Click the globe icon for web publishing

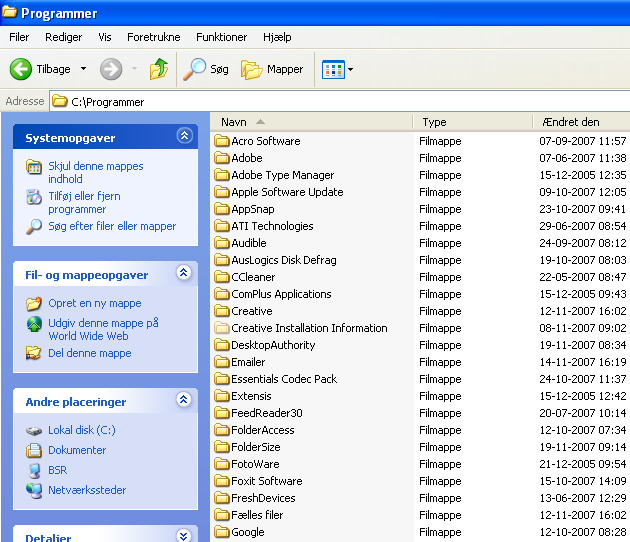[34, 324]
